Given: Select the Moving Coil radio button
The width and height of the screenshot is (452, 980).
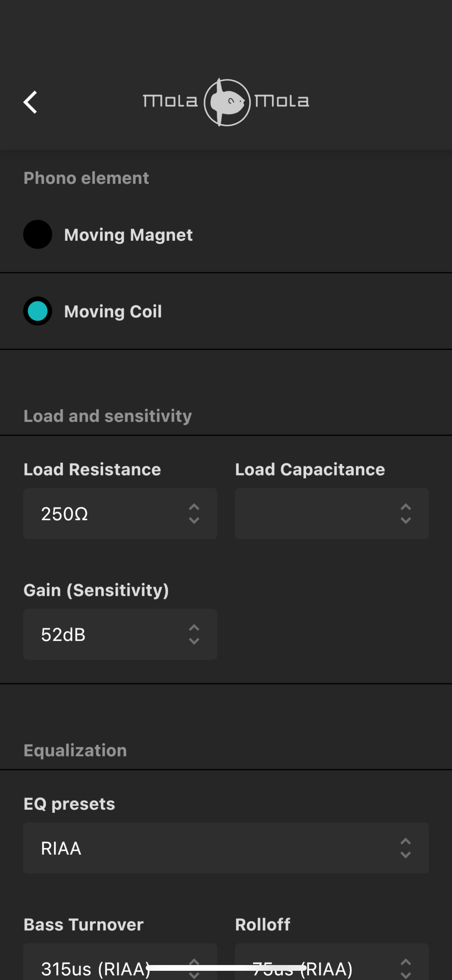Looking at the screenshot, I should 38,311.
